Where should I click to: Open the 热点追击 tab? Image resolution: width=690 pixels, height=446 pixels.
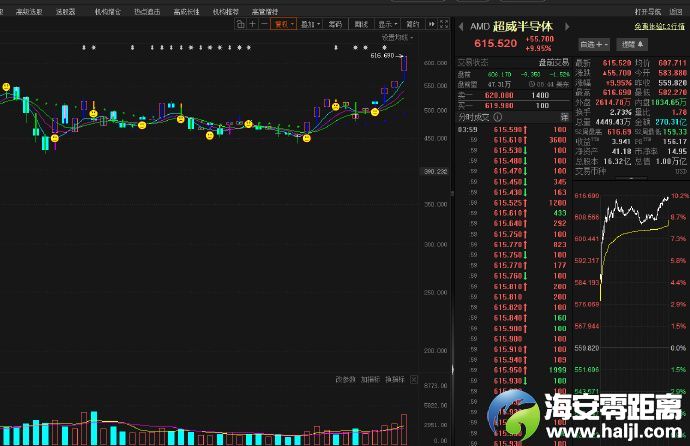(x=147, y=12)
